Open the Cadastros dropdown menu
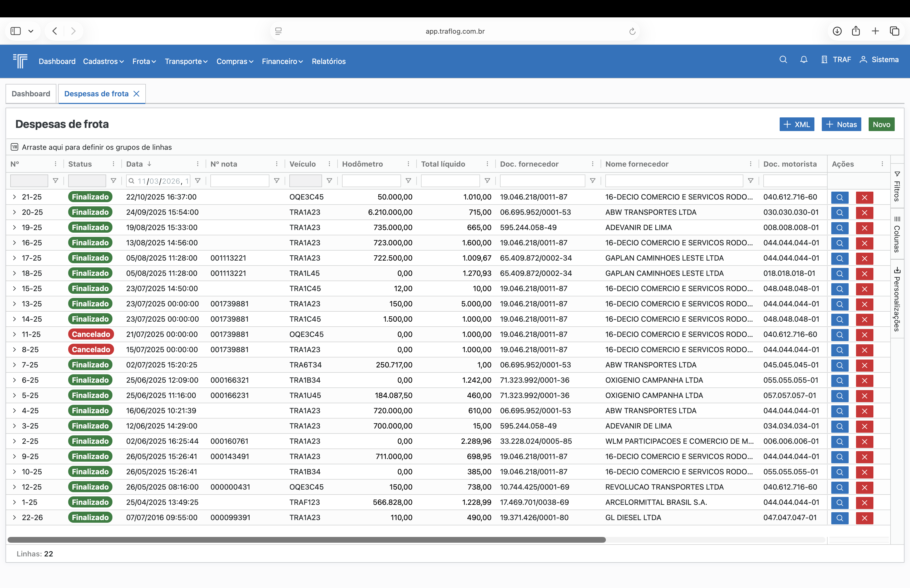This screenshot has width=910, height=588. [x=103, y=62]
